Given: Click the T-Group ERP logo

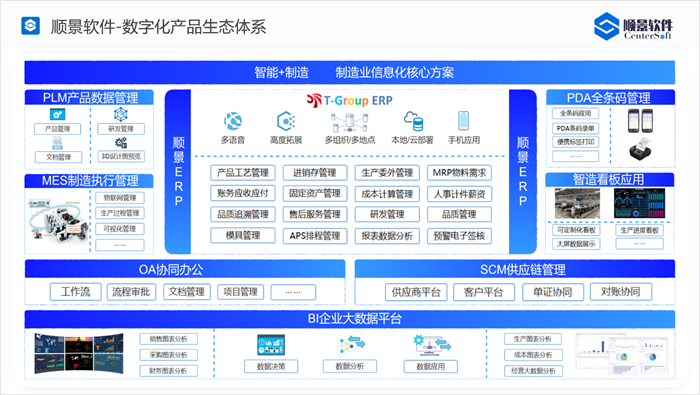Looking at the screenshot, I should tap(350, 100).
